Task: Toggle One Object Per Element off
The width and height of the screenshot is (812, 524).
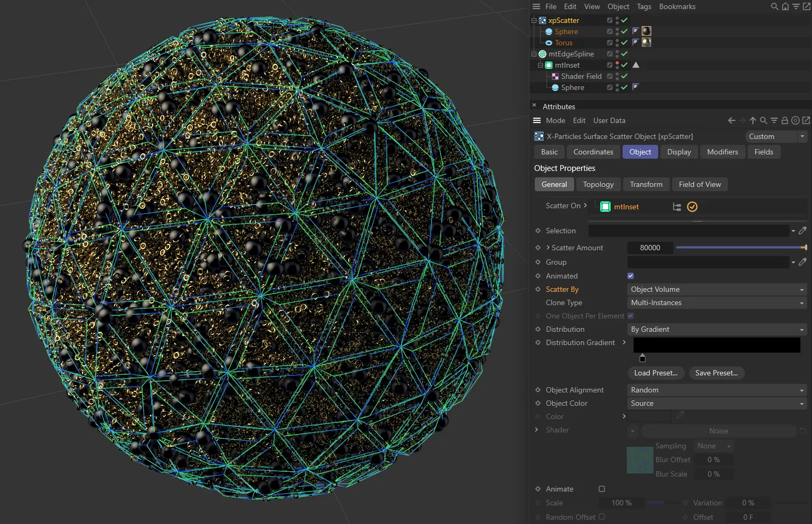Action: (x=631, y=316)
